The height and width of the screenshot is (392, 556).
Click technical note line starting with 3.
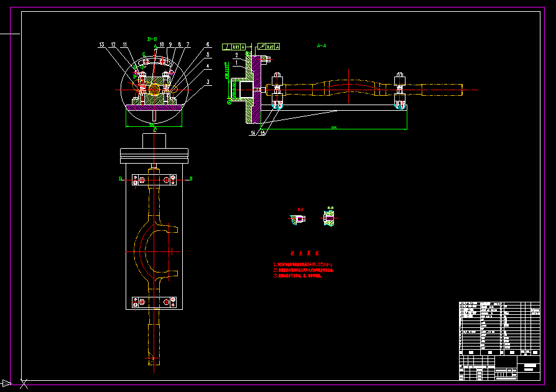297,276
